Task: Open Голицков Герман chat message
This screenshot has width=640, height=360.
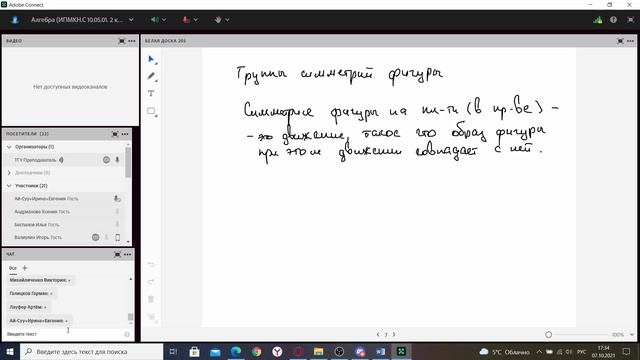Action: [31, 293]
